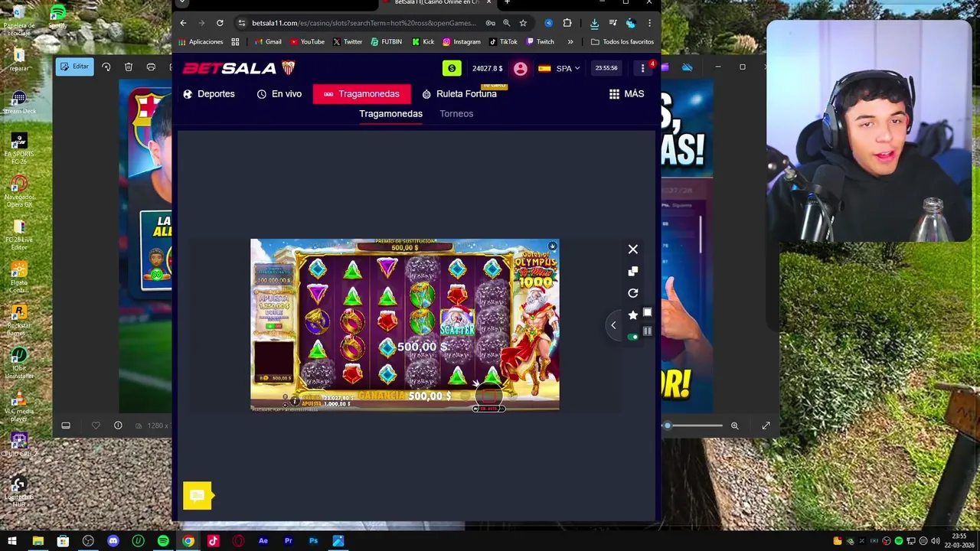Select Tragamonedas sub-tab
980x551 pixels.
point(390,113)
